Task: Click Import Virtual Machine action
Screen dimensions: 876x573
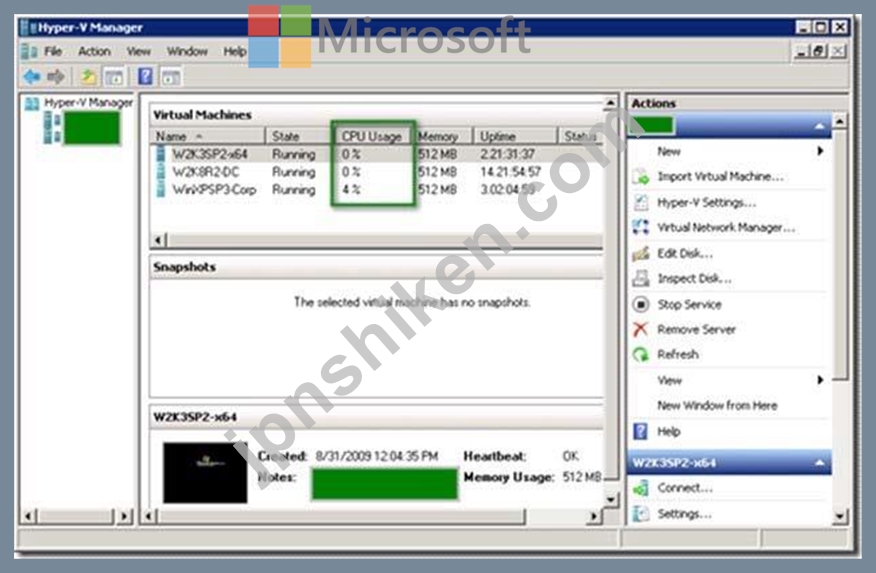Action: coord(720,176)
